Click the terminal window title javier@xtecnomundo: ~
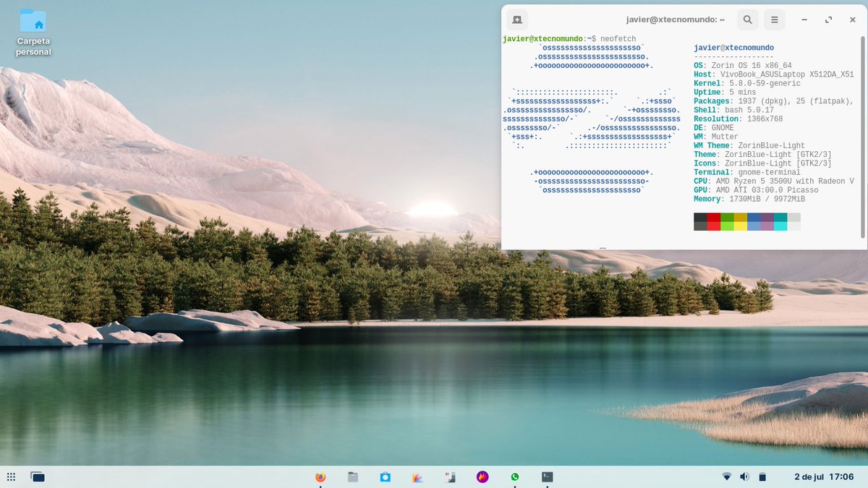The image size is (868, 488). pos(676,20)
